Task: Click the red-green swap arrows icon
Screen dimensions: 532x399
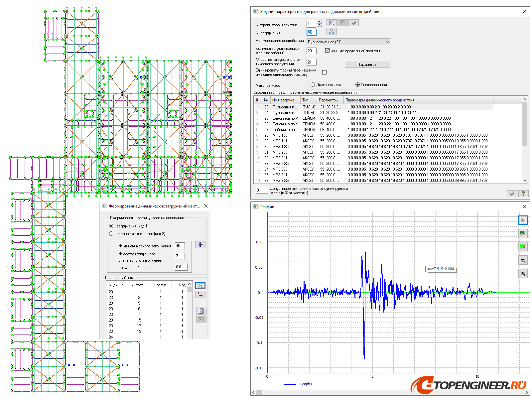Action: [200, 295]
